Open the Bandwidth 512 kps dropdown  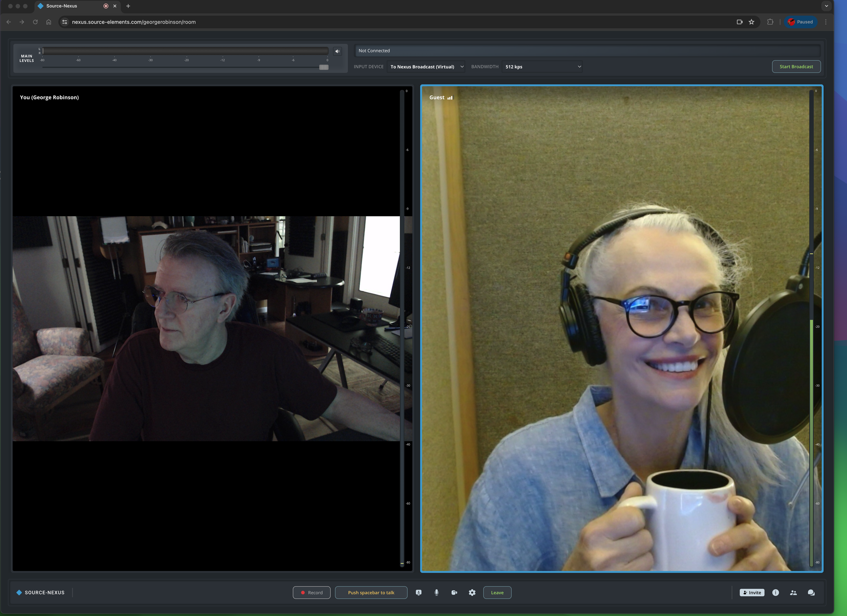[542, 67]
